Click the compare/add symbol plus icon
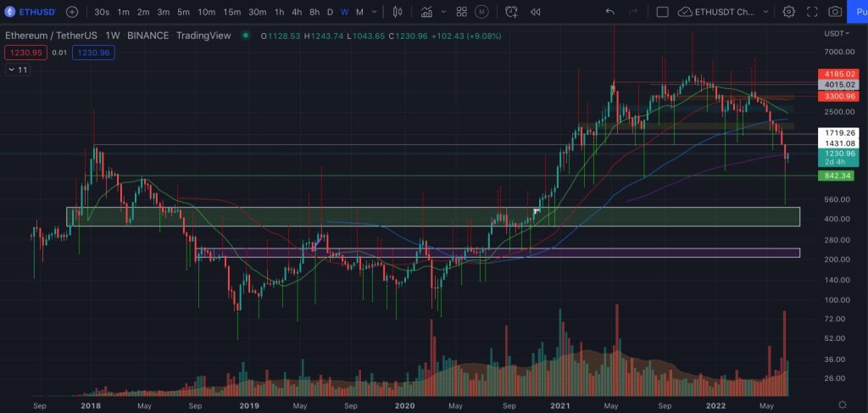Screen dimensions: 868x413 pyautogui.click(x=72, y=12)
